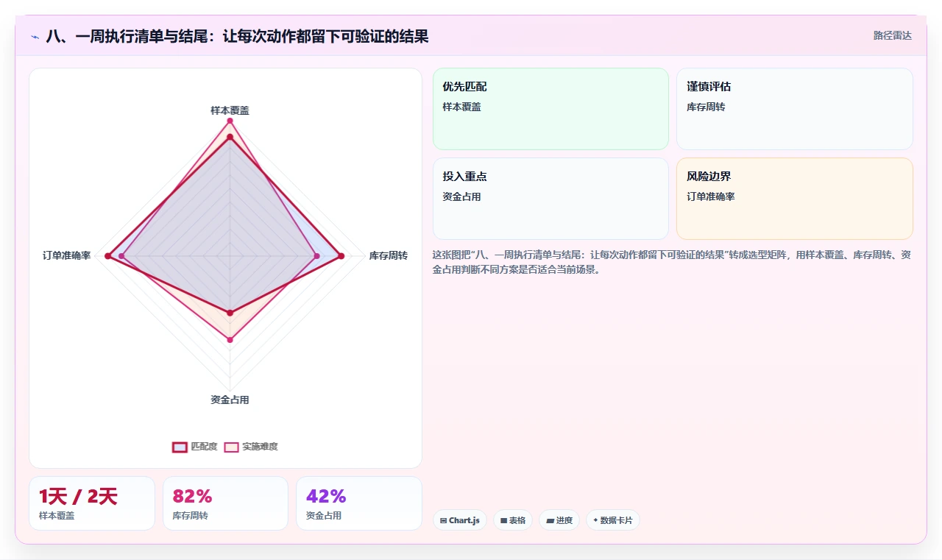Screen dimensions: 942x560
Task: Select the 进度 tag chip
Action: (x=559, y=520)
